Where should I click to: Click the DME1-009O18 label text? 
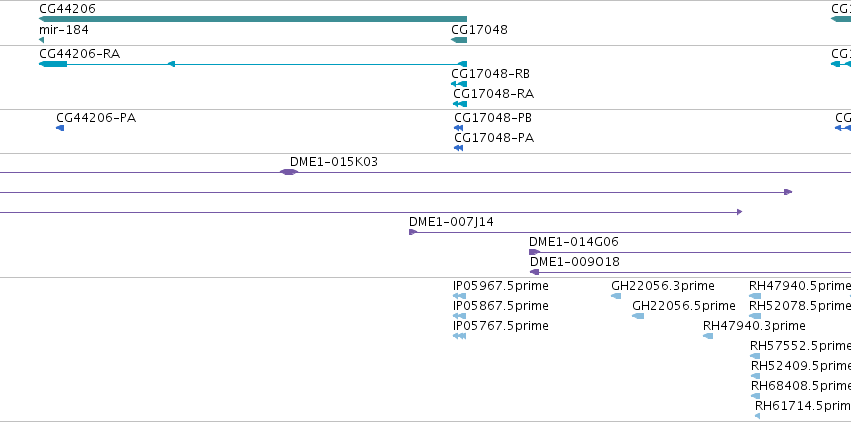point(575,262)
